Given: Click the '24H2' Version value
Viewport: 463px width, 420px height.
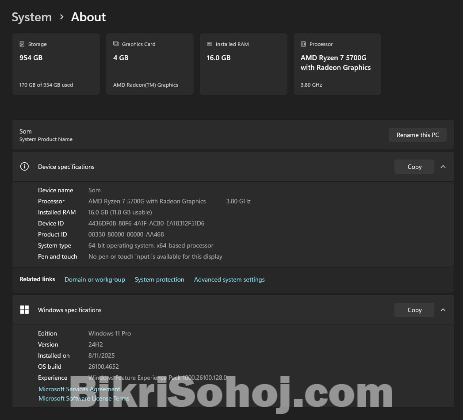Looking at the screenshot, I should coord(96,344).
